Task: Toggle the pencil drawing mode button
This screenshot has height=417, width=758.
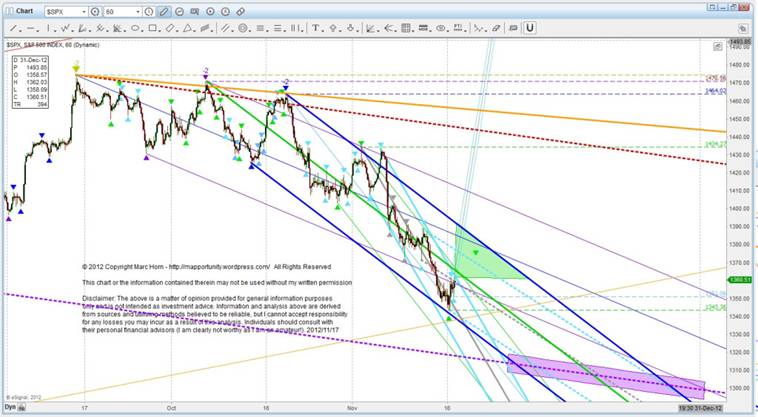Action: [163, 10]
